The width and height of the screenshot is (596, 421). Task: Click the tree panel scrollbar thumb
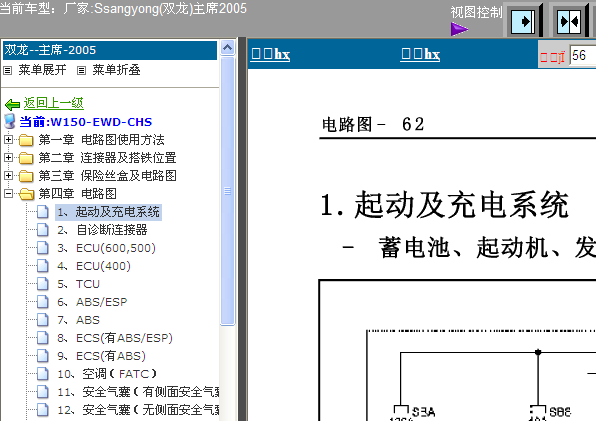227,191
